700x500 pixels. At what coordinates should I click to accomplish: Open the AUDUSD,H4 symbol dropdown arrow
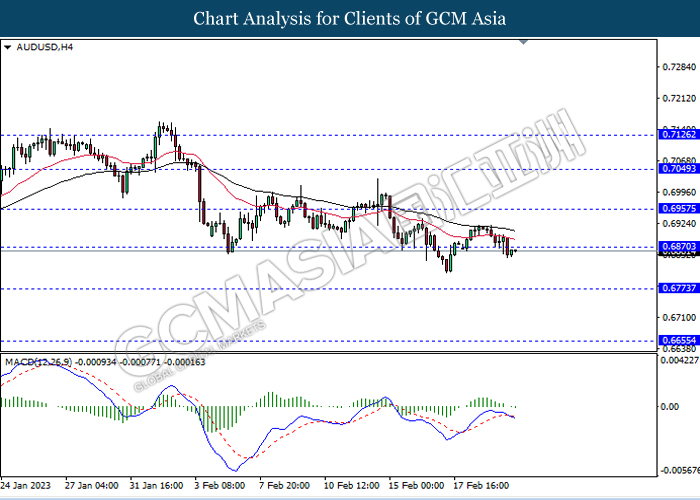click(7, 47)
